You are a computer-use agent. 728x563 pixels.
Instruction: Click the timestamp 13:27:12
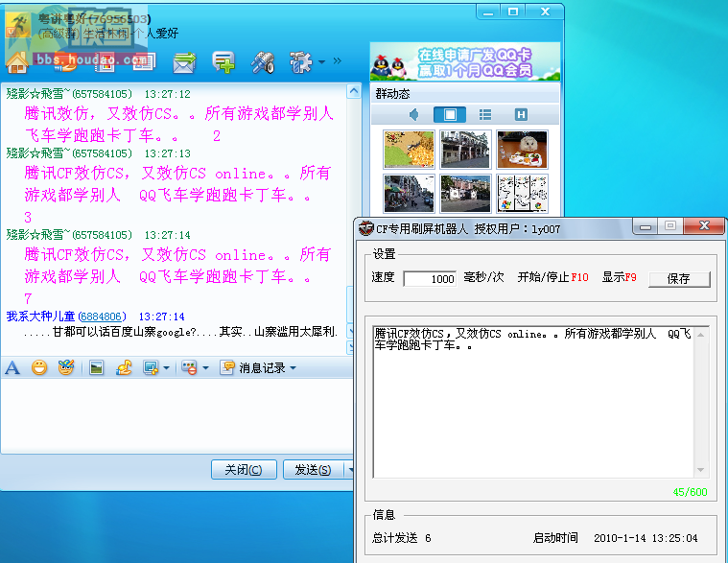(167, 94)
